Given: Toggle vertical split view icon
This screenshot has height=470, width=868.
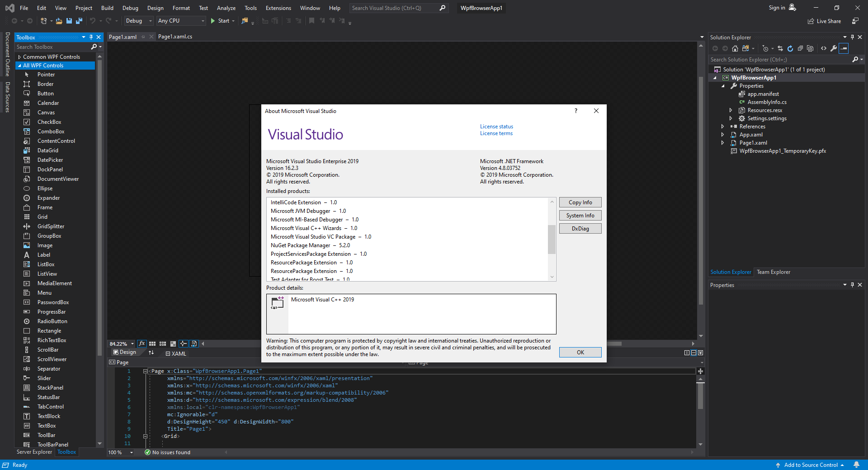Looking at the screenshot, I should pos(687,353).
